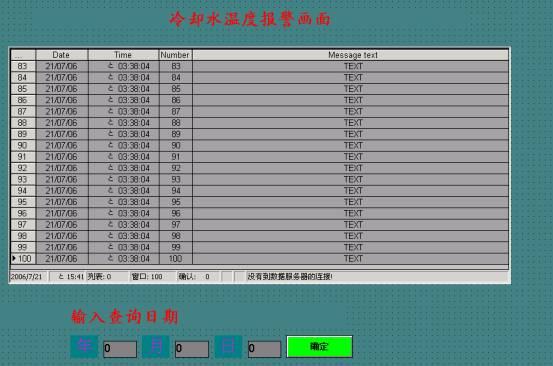Click the 年 year label box
Image resolution: width=553 pixels, height=366 pixels.
pos(84,347)
